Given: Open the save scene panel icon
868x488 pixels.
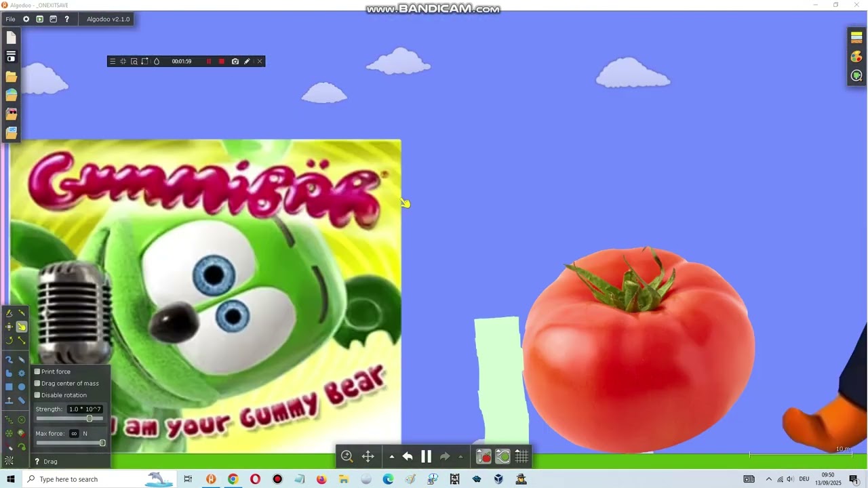Looking at the screenshot, I should pyautogui.click(x=11, y=57).
